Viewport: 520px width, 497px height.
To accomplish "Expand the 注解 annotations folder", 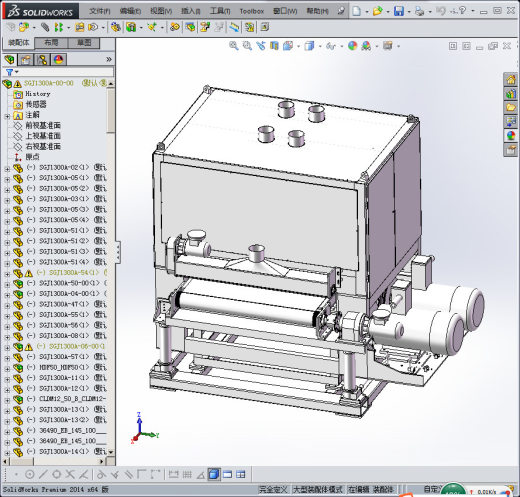I will [7, 116].
